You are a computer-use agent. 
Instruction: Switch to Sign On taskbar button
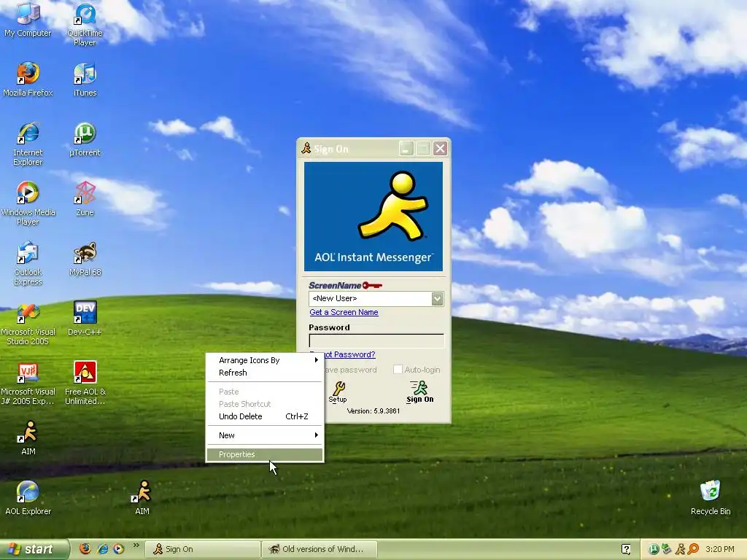tap(203, 549)
